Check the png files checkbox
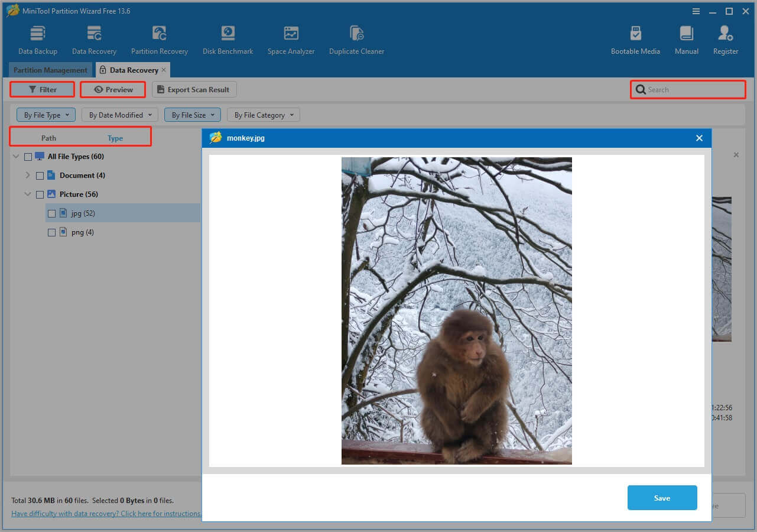Screen dimensions: 757x532 (x=52, y=232)
